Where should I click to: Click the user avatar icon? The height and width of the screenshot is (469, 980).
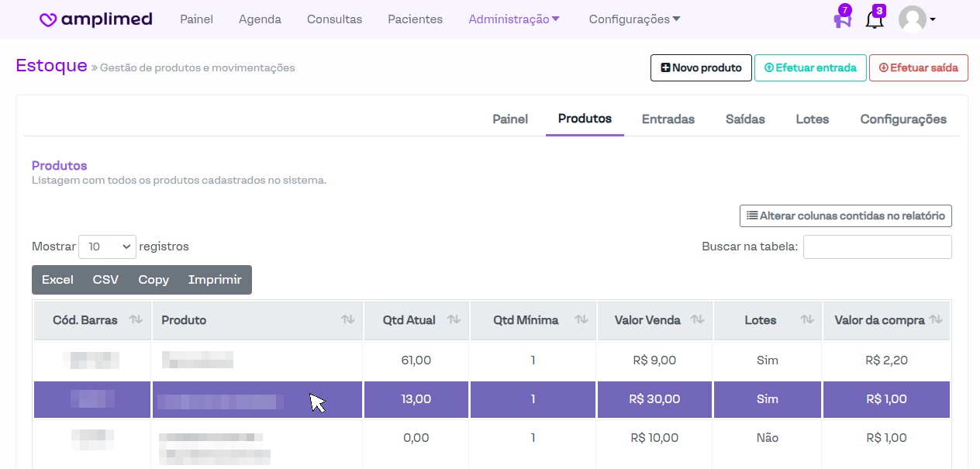point(913,19)
